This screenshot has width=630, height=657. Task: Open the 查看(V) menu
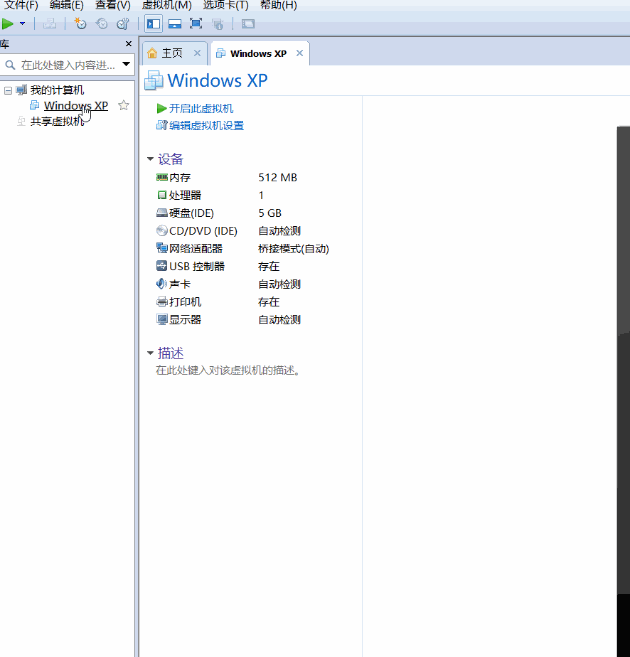point(113,5)
